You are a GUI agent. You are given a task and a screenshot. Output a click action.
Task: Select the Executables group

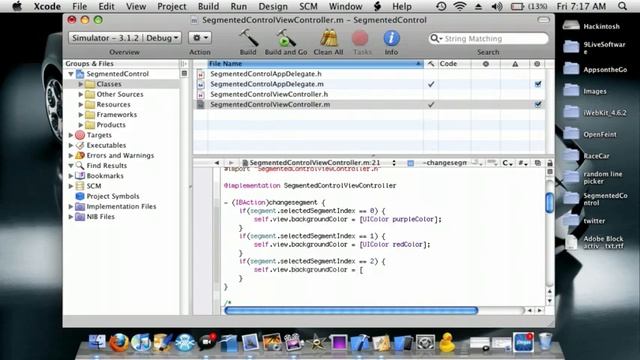[x=106, y=145]
